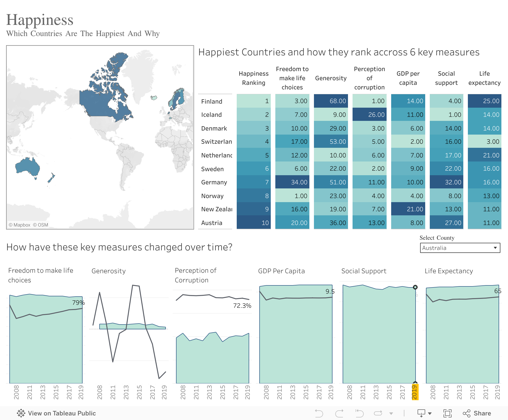Open the download format options arrow
This screenshot has height=420, width=508.
(x=429, y=413)
